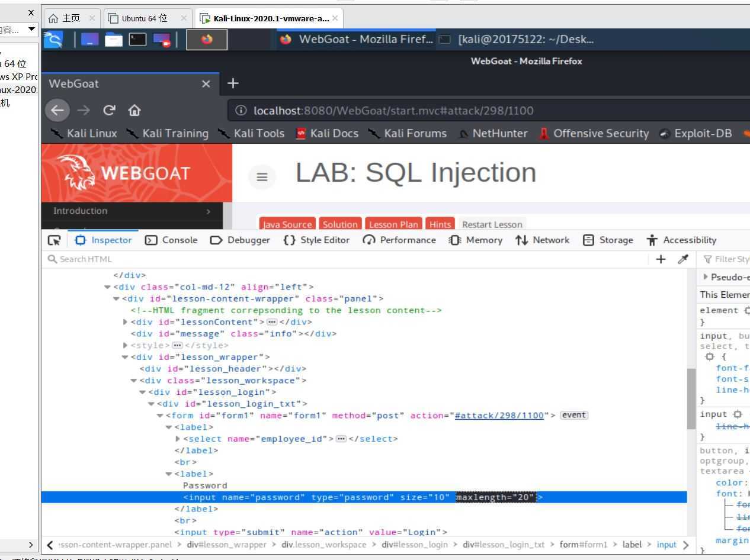
Task: Collapse the col-md-12 div node
Action: (x=107, y=287)
